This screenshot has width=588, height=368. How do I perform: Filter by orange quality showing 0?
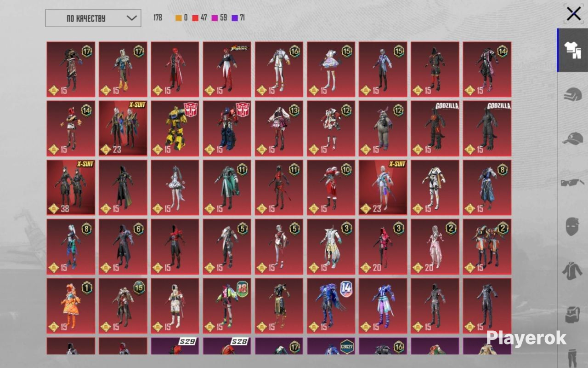point(181,18)
